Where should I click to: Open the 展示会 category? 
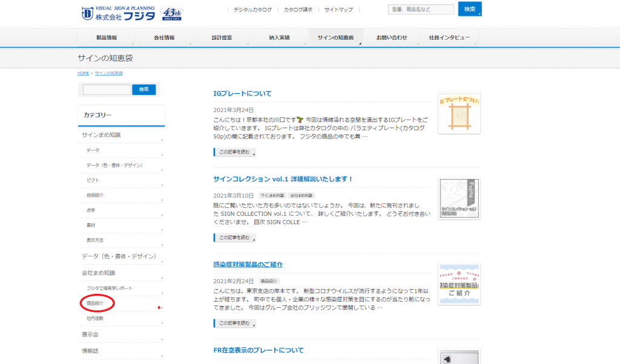(x=121, y=334)
